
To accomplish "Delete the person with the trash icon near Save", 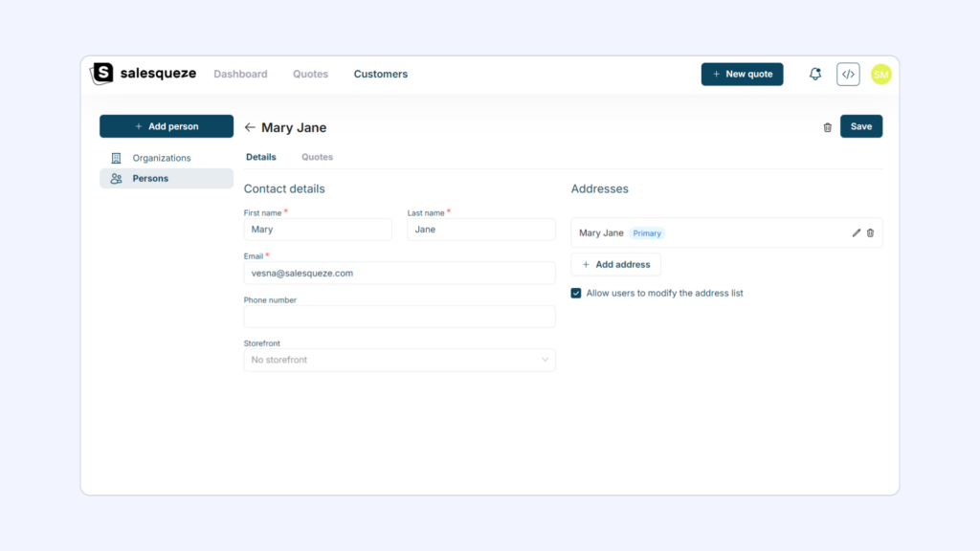I will (828, 127).
